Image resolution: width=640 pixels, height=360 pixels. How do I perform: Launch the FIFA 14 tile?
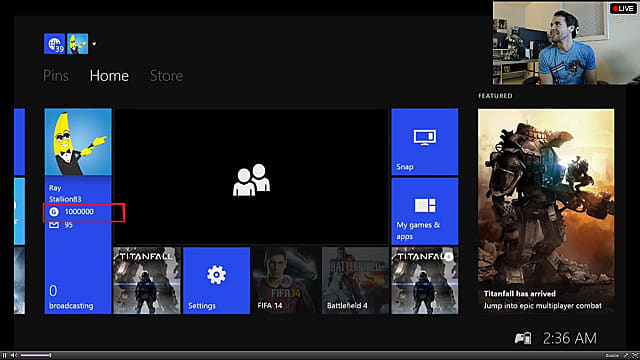(286, 280)
